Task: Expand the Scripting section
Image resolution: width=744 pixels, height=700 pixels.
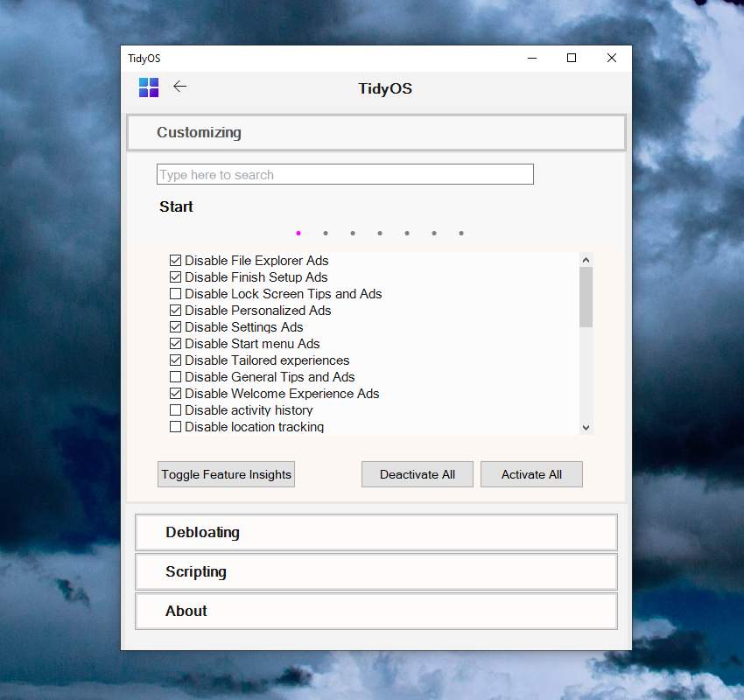Action: [x=376, y=571]
